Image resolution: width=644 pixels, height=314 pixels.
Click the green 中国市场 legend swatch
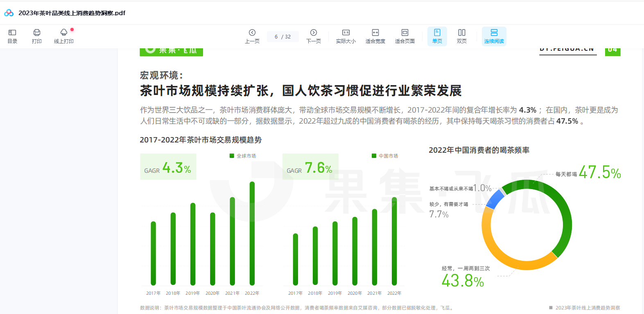tap(374, 156)
